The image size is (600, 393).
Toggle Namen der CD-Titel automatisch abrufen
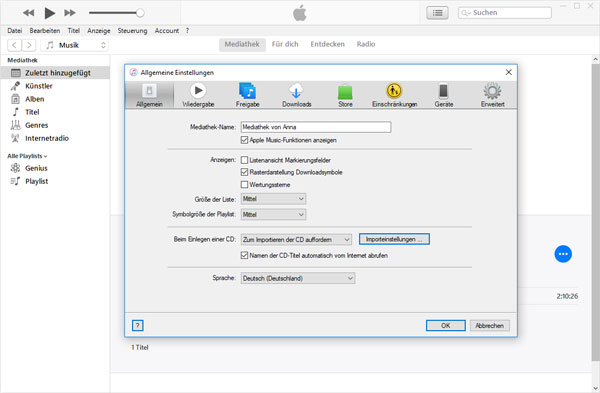(x=244, y=255)
